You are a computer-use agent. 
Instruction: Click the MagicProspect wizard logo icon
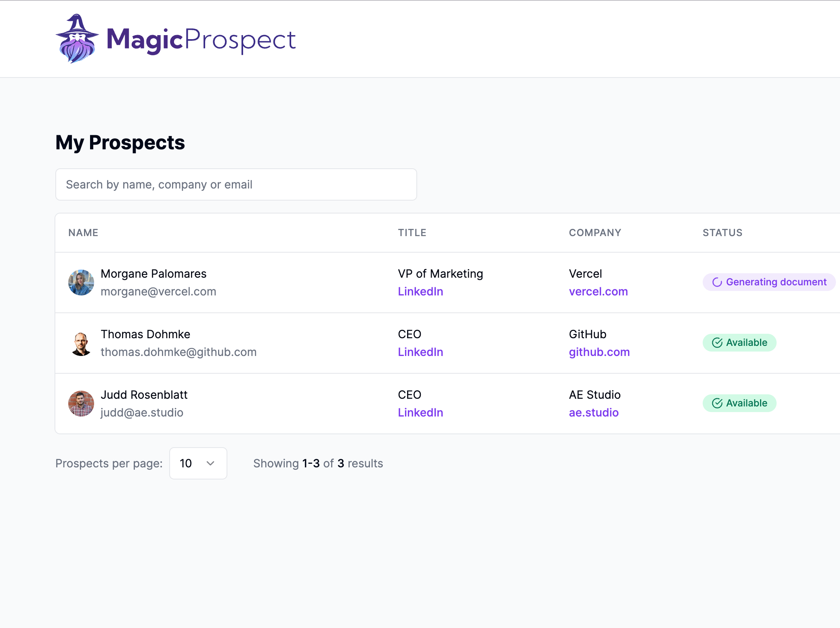[77, 39]
